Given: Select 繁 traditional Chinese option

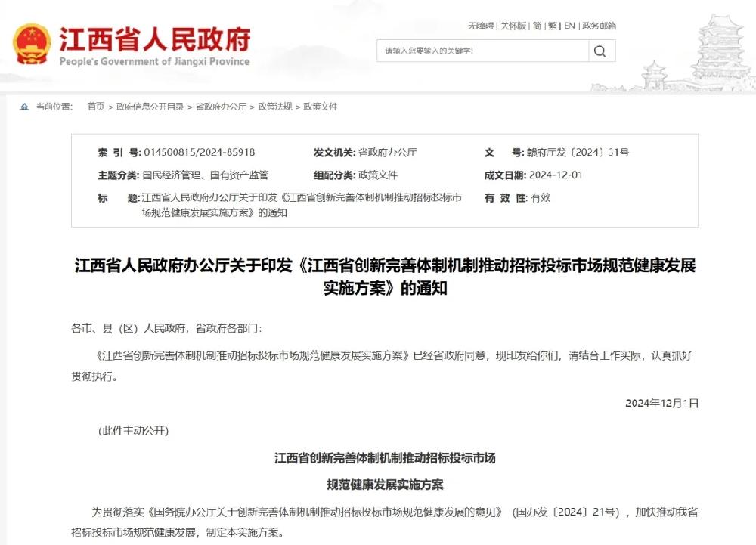Looking at the screenshot, I should click(x=553, y=26).
